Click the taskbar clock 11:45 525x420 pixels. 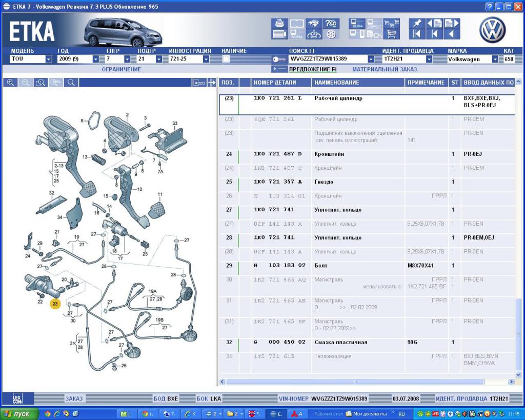514,414
